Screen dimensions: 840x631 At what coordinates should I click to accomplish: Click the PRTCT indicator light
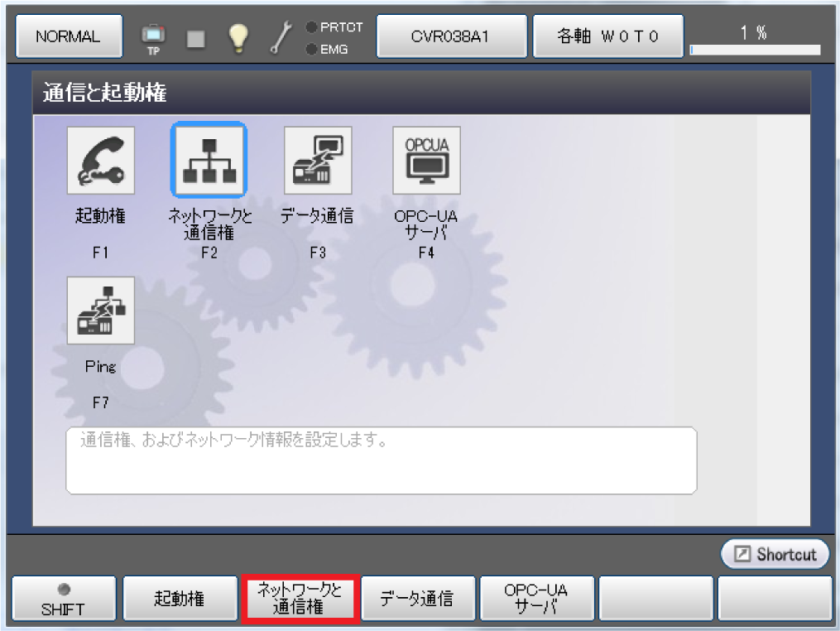point(312,26)
